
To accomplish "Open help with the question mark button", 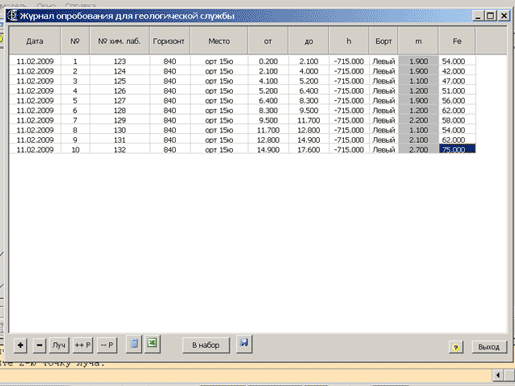I will click(456, 347).
